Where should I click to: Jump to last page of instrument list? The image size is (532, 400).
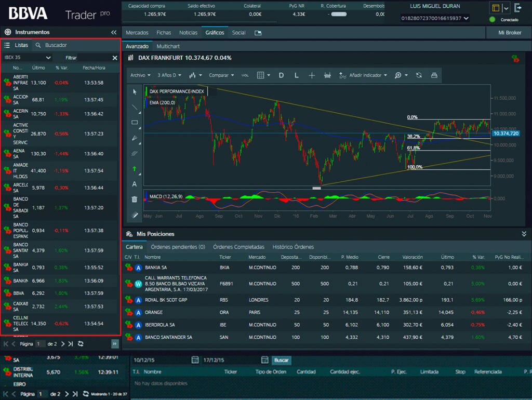(71, 344)
